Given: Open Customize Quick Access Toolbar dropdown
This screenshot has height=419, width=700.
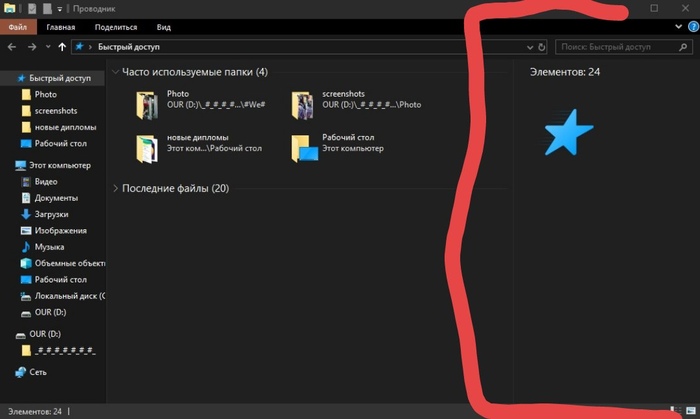Looking at the screenshot, I should [x=59, y=9].
